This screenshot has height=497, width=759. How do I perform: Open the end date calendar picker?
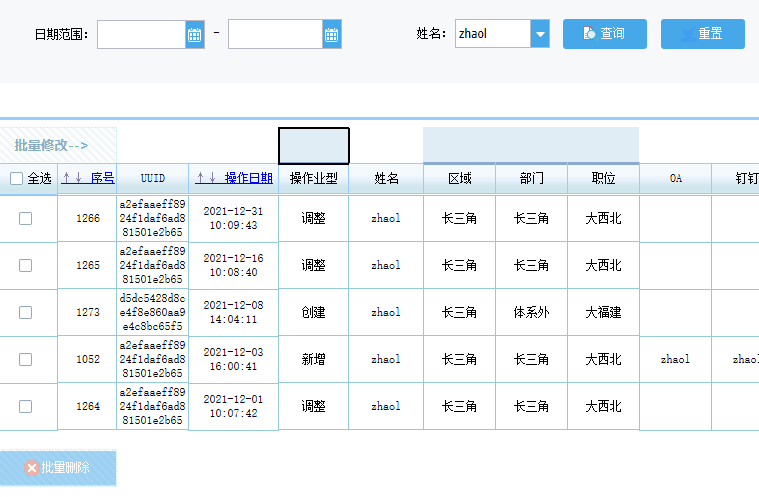[x=332, y=34]
